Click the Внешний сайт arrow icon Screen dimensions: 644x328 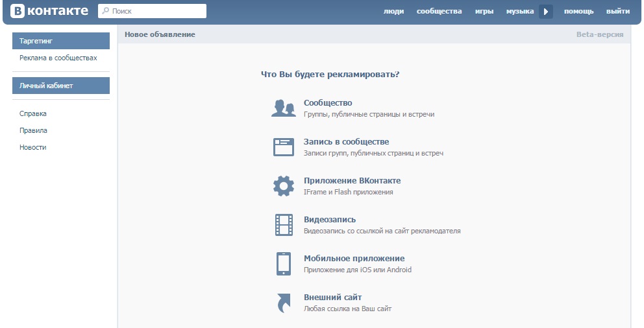pyautogui.click(x=284, y=303)
